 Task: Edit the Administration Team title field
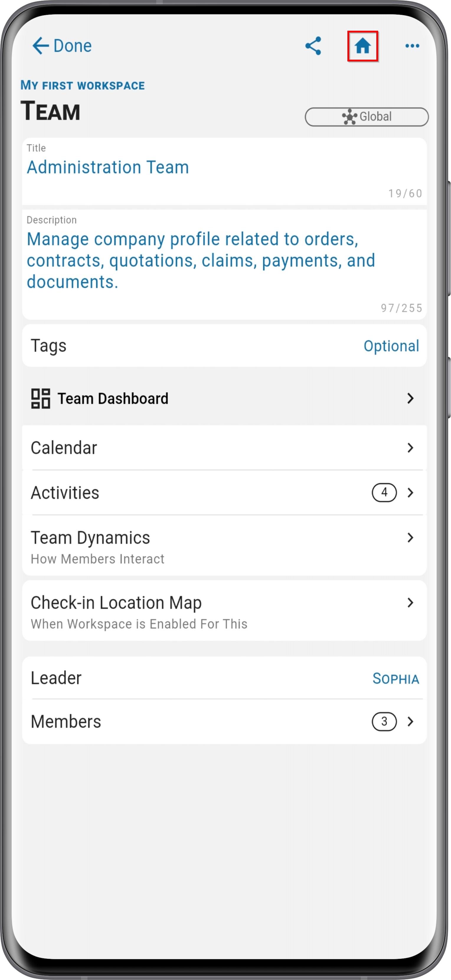tap(224, 172)
